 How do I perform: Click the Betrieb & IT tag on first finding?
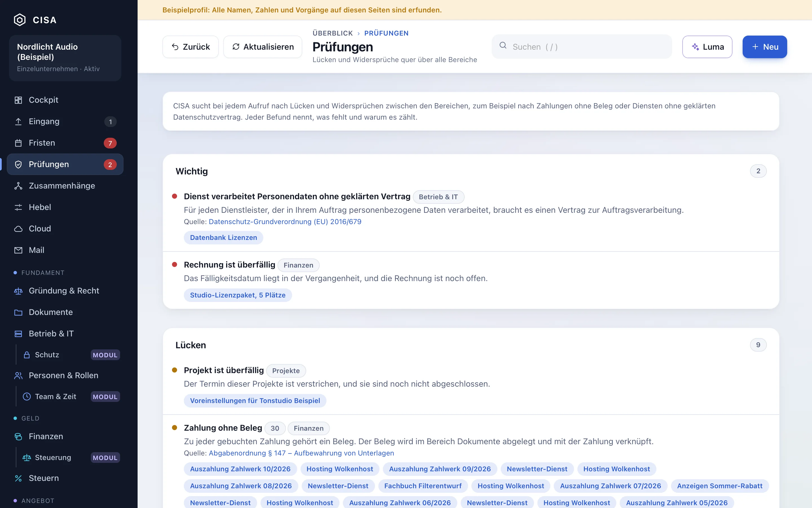point(438,197)
